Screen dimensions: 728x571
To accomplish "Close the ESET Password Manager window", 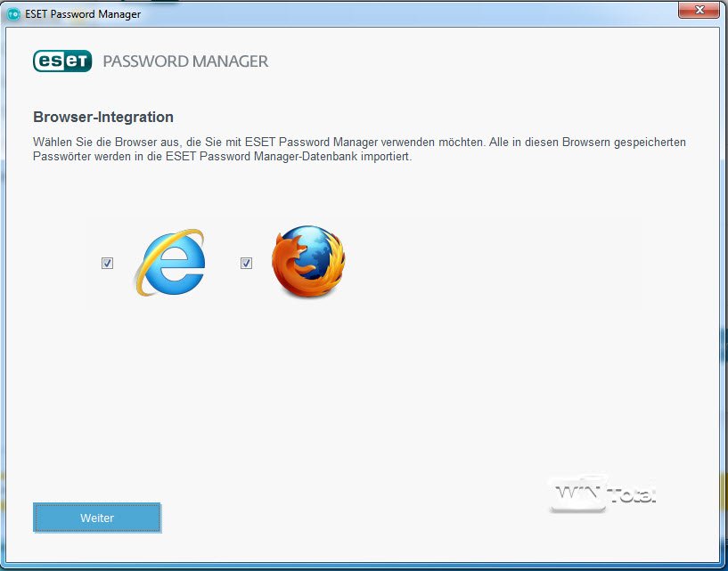I will 699,9.
